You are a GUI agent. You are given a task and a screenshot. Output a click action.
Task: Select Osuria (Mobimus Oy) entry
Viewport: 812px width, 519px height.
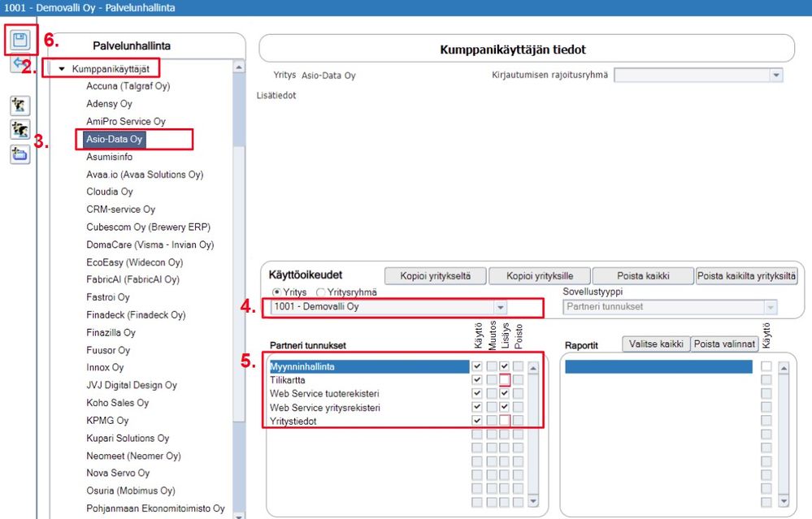(131, 491)
